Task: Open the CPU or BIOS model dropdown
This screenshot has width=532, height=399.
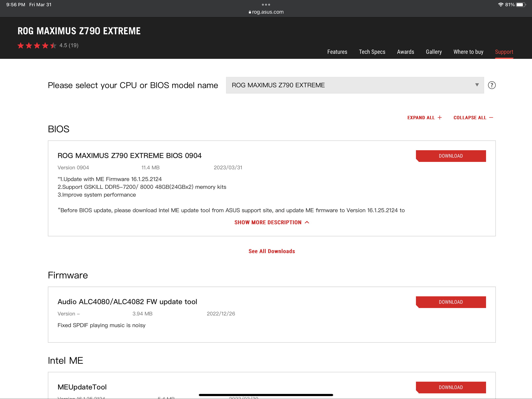Action: (x=355, y=85)
